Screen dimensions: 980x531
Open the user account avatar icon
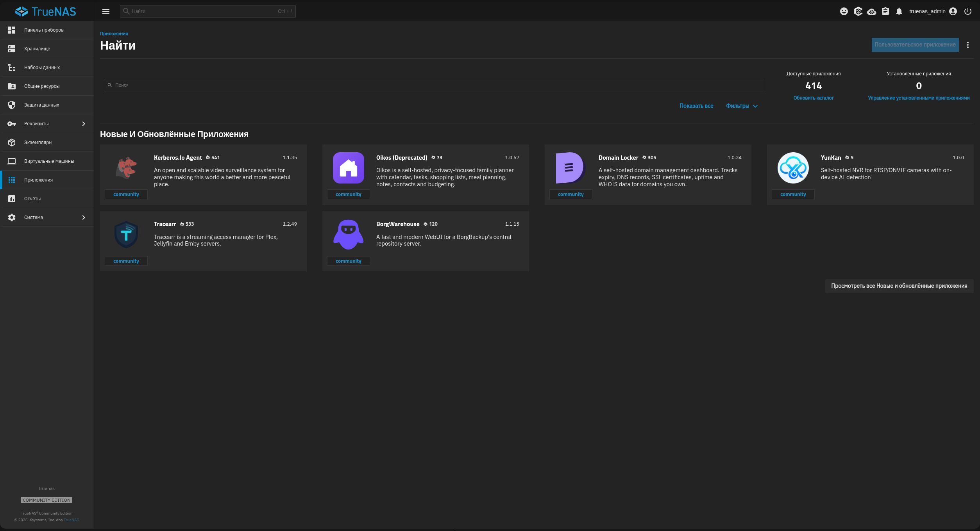[x=953, y=11]
